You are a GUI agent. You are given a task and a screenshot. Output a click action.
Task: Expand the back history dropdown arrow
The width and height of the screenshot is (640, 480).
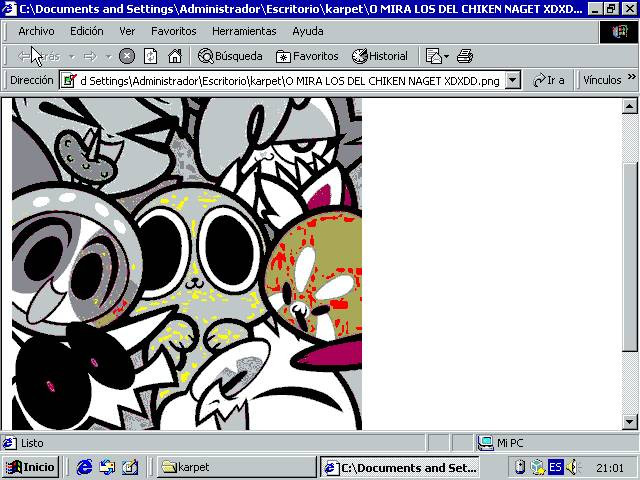72,56
